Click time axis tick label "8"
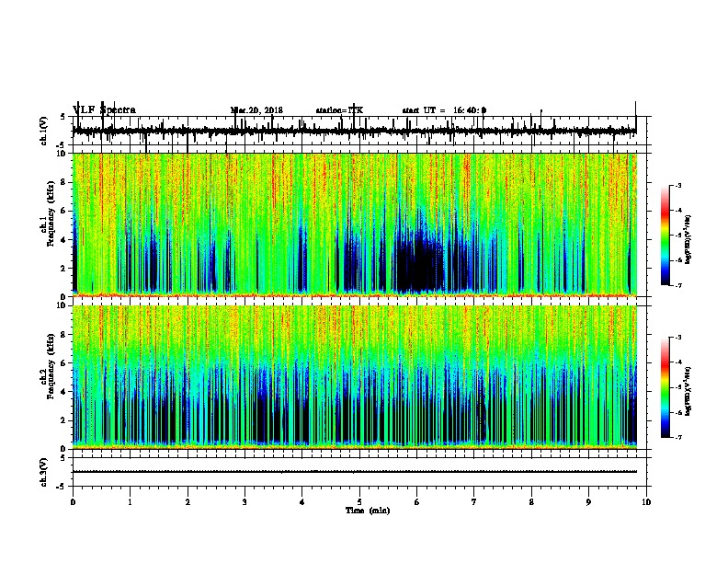This screenshot has height=563, width=728. pyautogui.click(x=531, y=502)
